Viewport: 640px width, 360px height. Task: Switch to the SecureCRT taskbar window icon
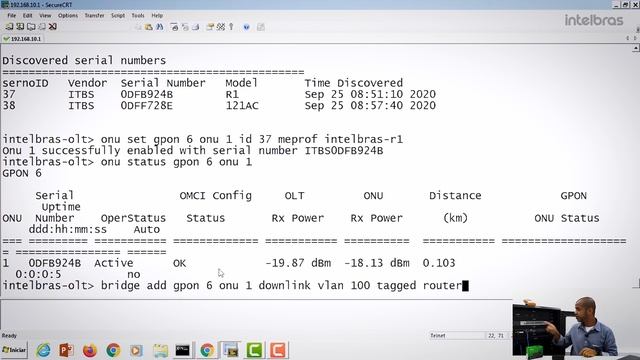pyautogui.click(x=231, y=350)
